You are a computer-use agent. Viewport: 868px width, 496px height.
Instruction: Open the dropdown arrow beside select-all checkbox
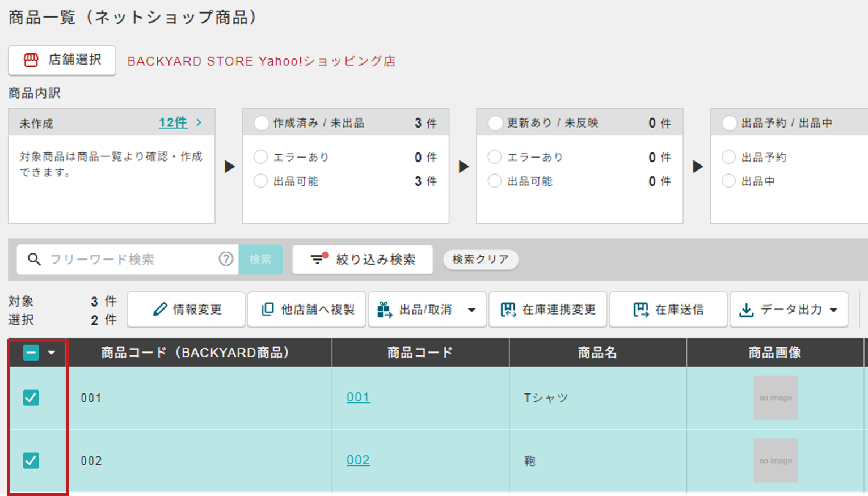pos(52,353)
